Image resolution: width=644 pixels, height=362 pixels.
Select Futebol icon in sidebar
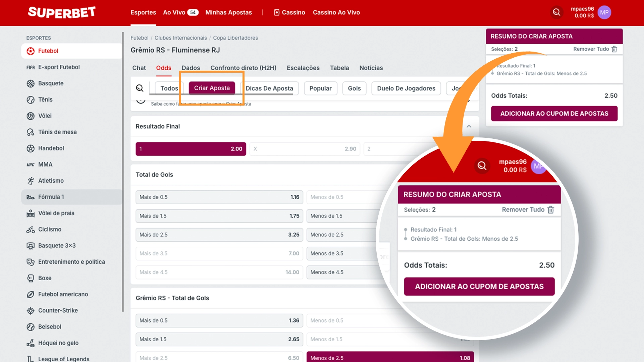coord(31,51)
